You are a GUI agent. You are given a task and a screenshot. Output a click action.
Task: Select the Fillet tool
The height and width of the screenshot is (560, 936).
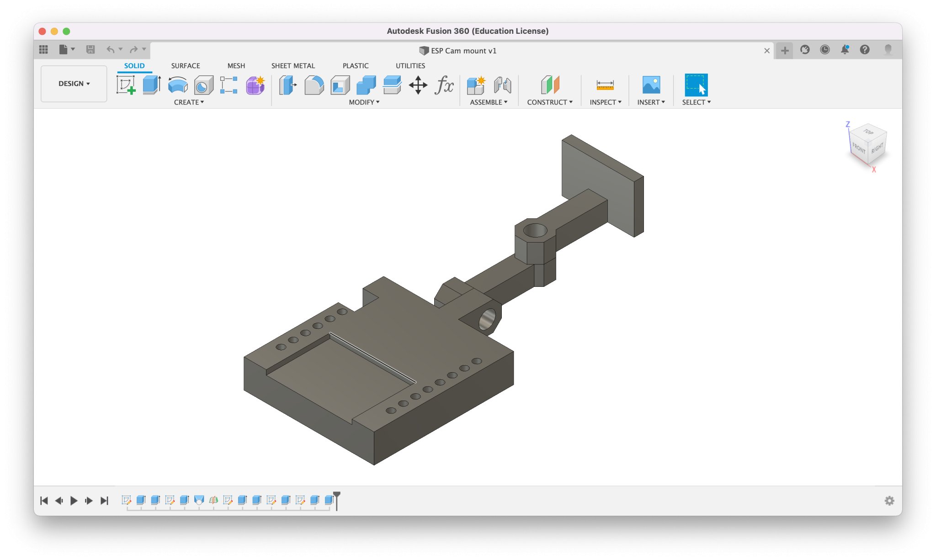(314, 85)
